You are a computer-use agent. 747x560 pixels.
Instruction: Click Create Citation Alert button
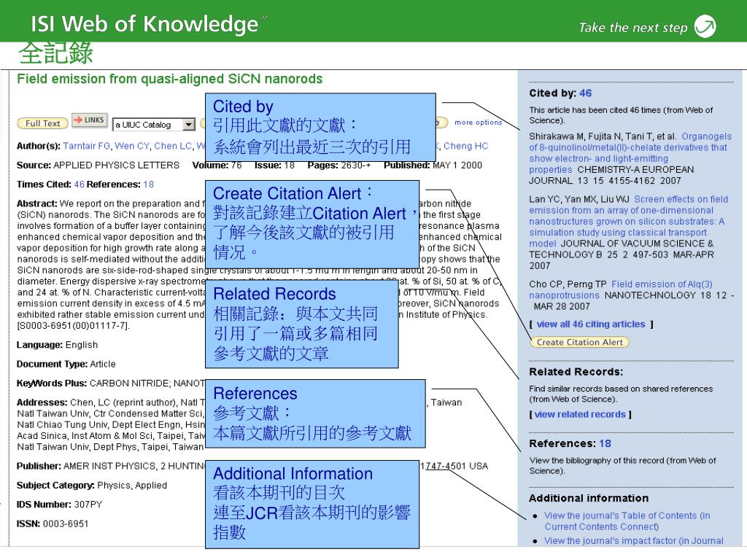(x=579, y=342)
